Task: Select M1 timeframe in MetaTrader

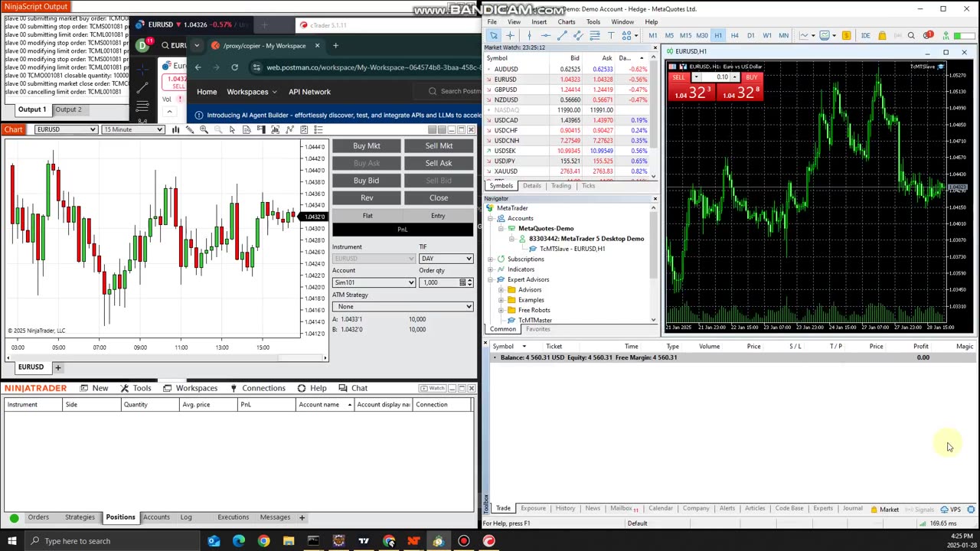Action: click(652, 35)
